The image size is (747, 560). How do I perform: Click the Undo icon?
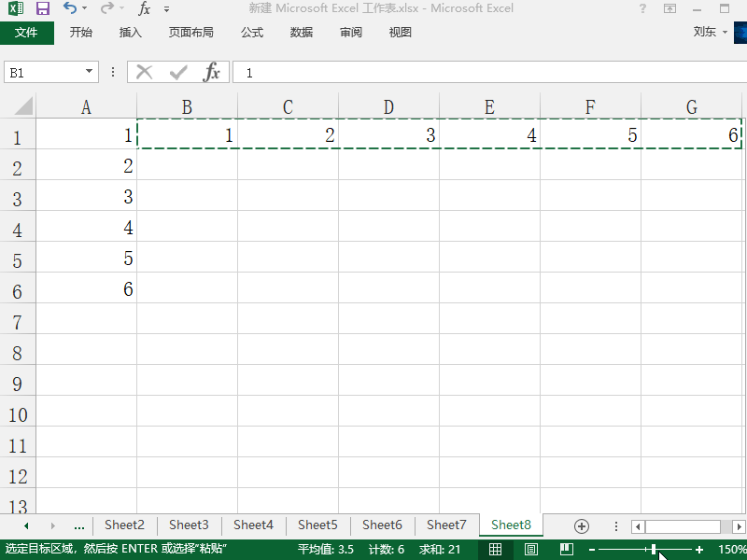tap(68, 8)
